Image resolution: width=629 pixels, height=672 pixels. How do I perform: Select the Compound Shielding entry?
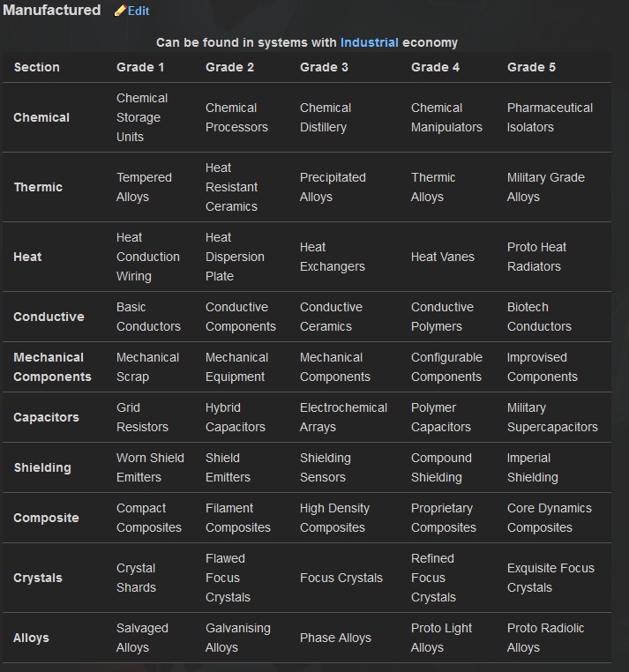tap(441, 467)
